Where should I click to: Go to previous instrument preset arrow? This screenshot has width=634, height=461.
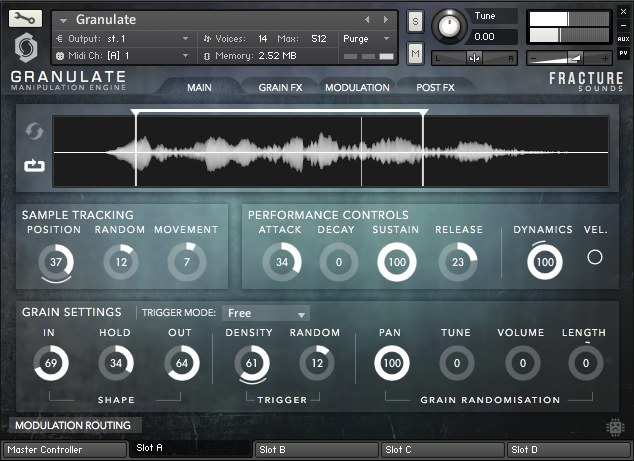point(367,19)
